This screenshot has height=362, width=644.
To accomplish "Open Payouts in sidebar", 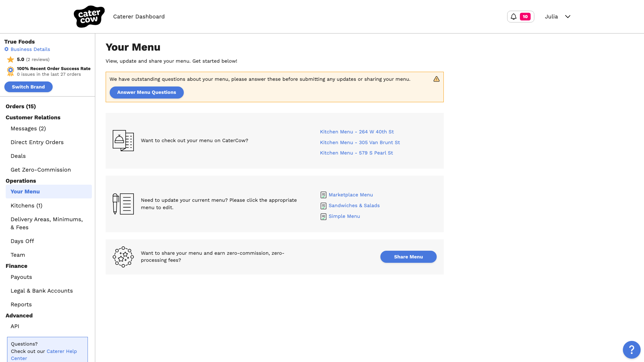I will pos(21,277).
